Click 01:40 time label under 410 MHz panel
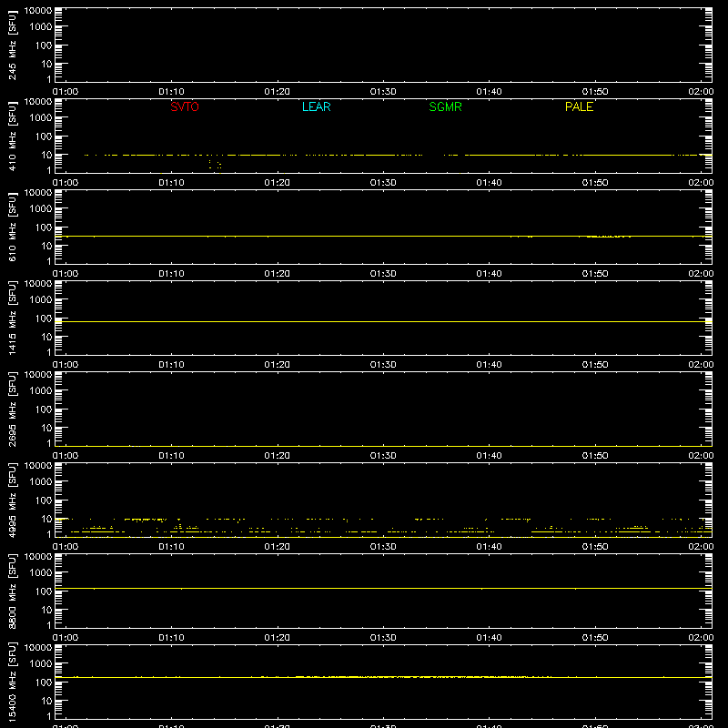Screen dimensions: 728x728 [x=489, y=183]
